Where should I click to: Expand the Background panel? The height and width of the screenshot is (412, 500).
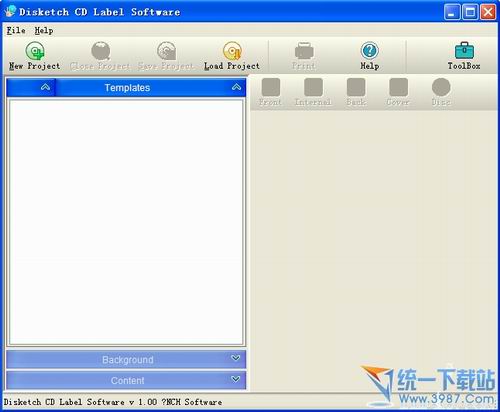pos(126,359)
